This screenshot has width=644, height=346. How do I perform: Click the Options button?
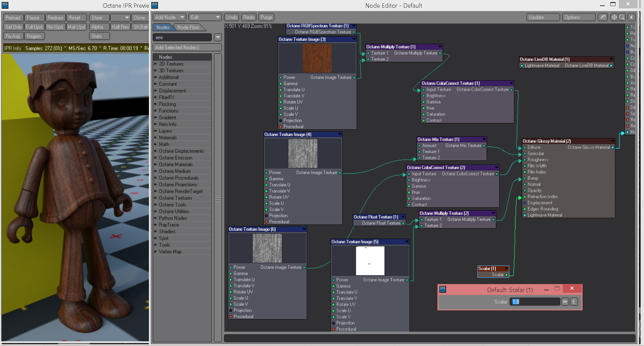pos(579,17)
